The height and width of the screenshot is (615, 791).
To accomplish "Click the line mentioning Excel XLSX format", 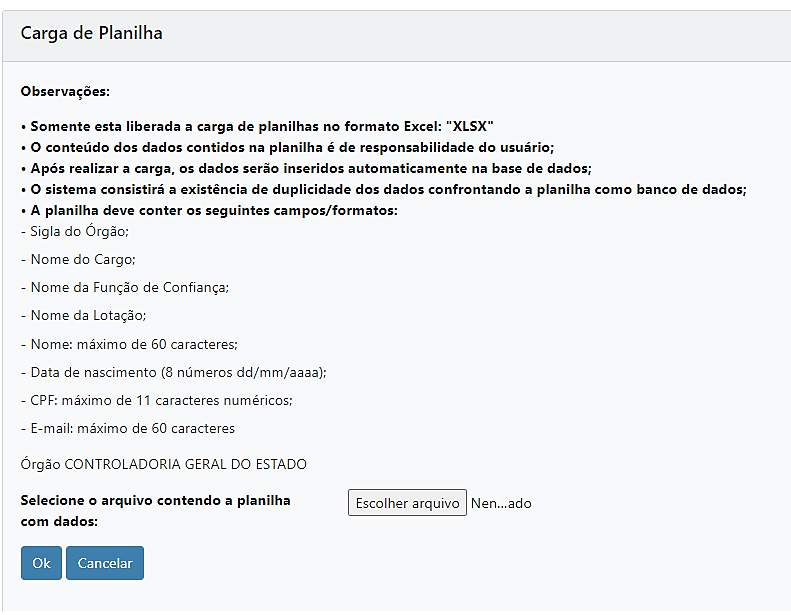I will coord(258,126).
